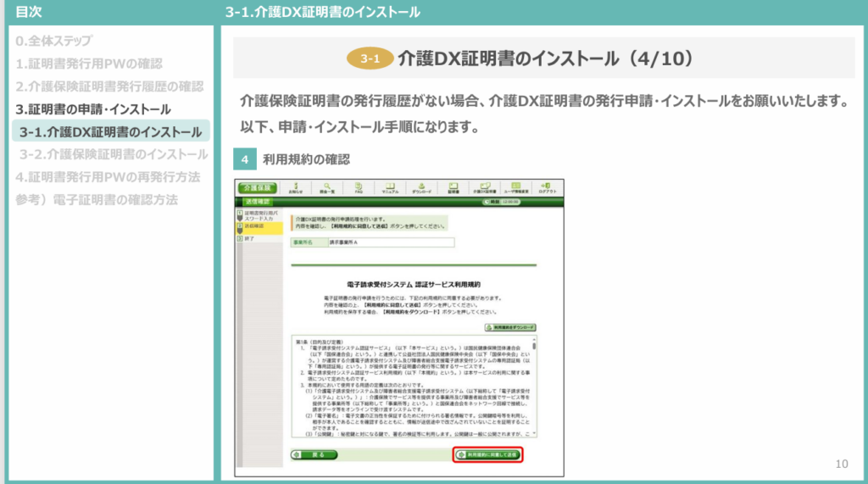Open the 照会一覧 magnifier icon
This screenshot has width=868, height=484.
327,188
